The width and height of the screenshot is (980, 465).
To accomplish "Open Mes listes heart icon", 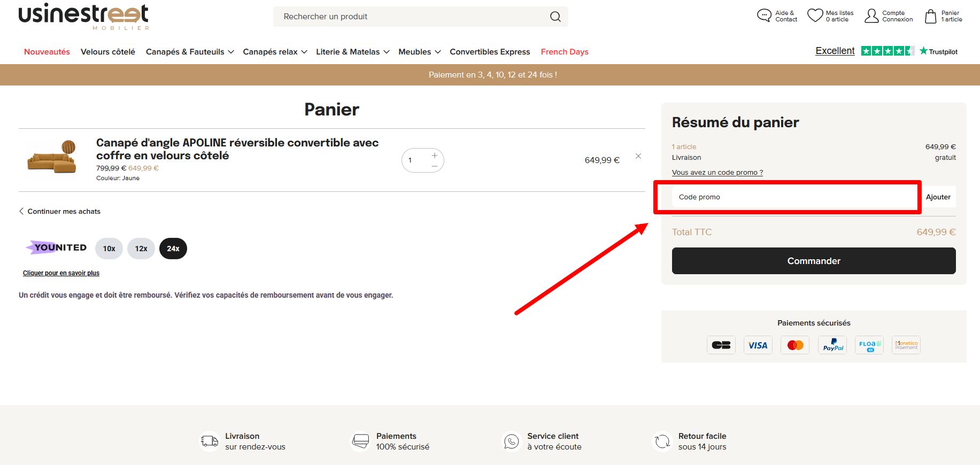I will coord(815,15).
